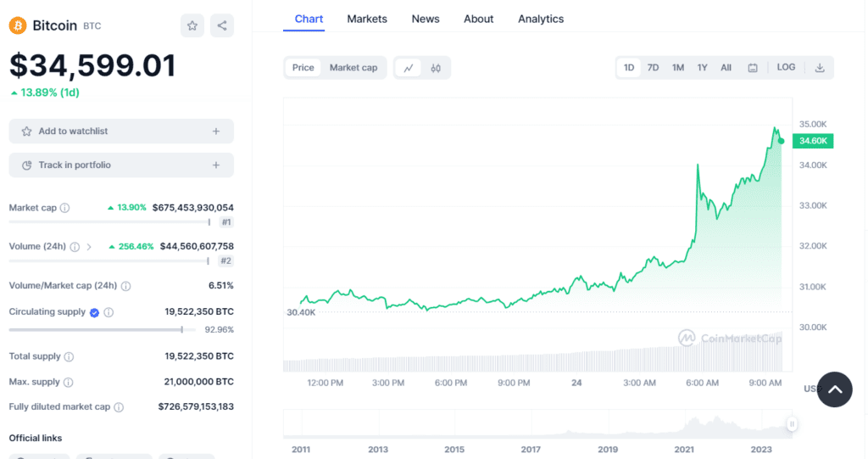The width and height of the screenshot is (868, 459).
Task: Download chart data icon
Action: (x=820, y=68)
